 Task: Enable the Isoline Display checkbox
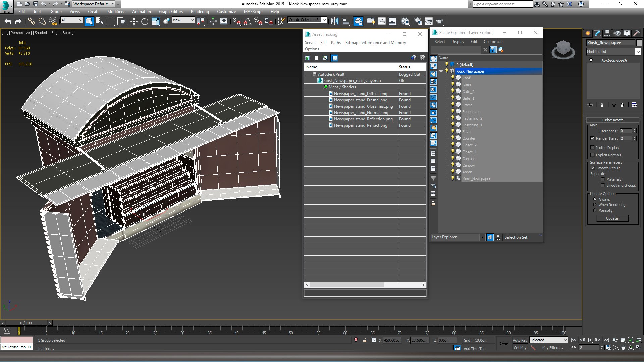coord(593,148)
